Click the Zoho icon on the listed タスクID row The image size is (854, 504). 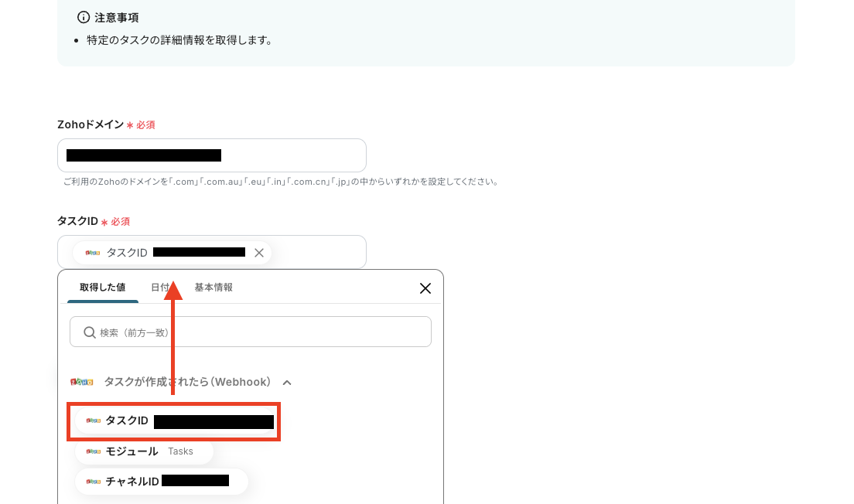click(x=94, y=421)
